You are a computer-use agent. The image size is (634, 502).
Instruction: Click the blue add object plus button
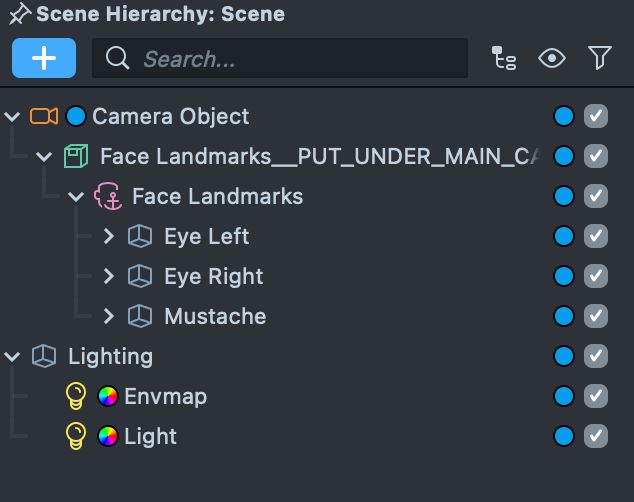pyautogui.click(x=44, y=58)
